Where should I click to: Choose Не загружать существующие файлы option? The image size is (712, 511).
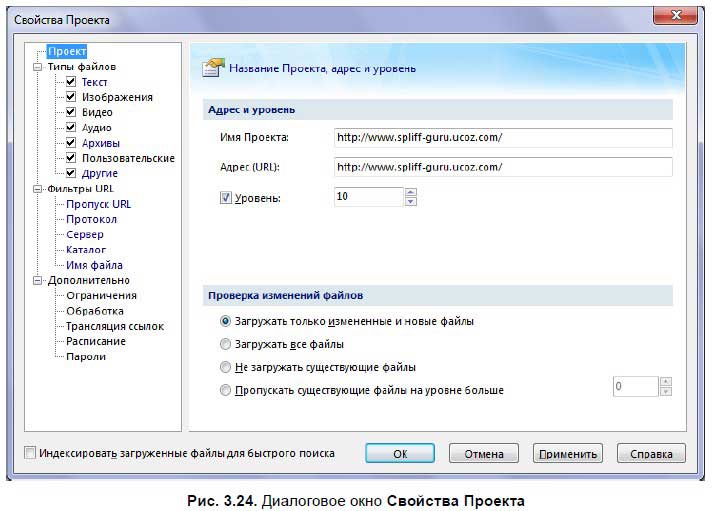tap(225, 367)
